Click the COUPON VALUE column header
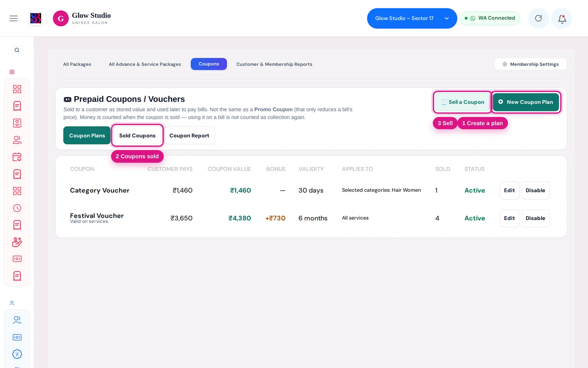The height and width of the screenshot is (368, 588). [229, 169]
